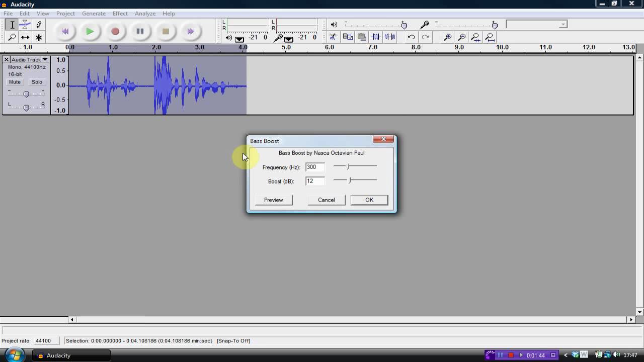644x362 pixels.
Task: Click the Zoom In magnifier icon
Action: coord(447,37)
